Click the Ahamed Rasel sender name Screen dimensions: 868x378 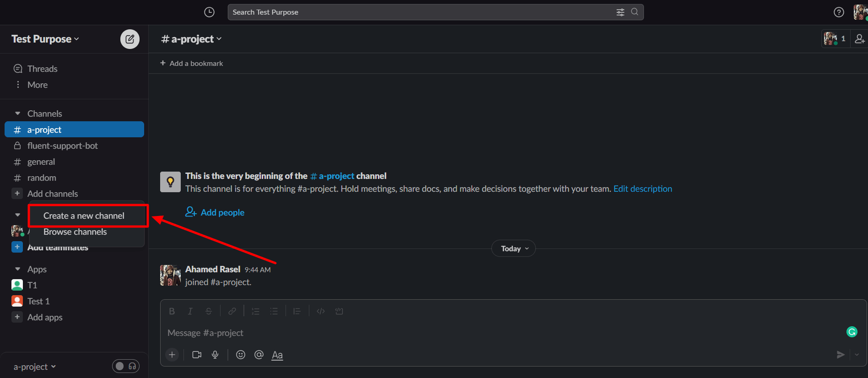coord(213,269)
